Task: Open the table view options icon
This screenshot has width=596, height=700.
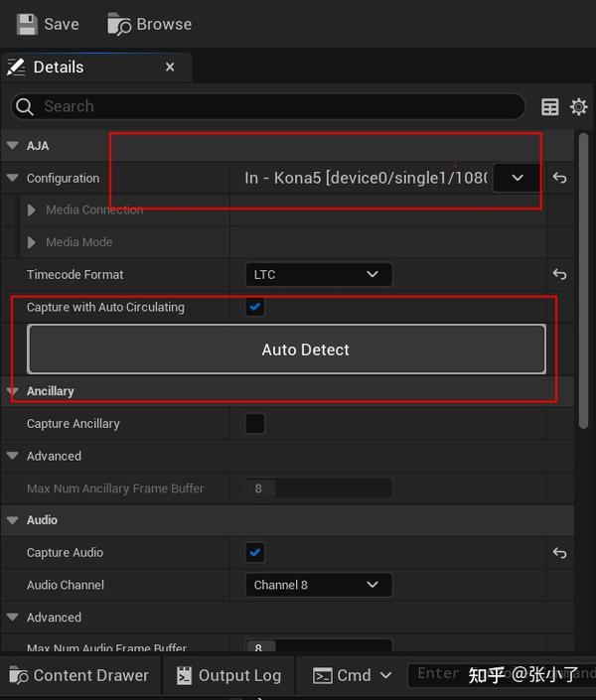Action: click(x=550, y=107)
